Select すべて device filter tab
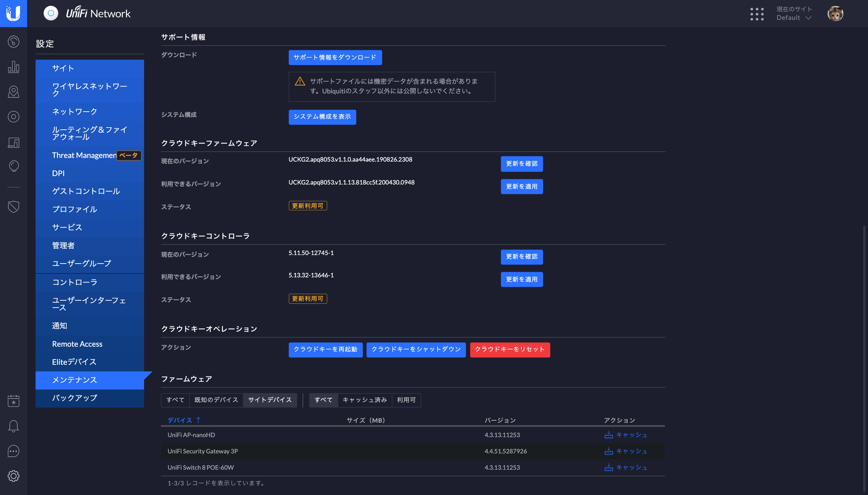868x495 pixels. [175, 400]
